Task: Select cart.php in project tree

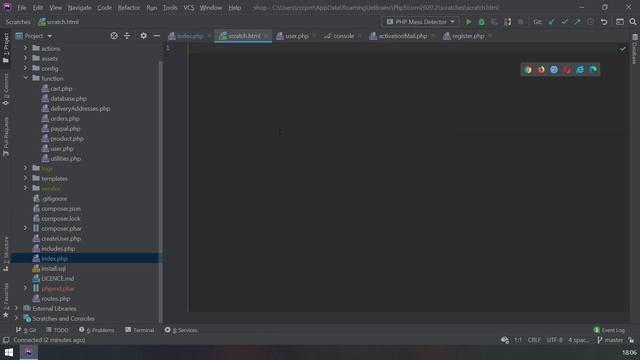Action: 61,89
